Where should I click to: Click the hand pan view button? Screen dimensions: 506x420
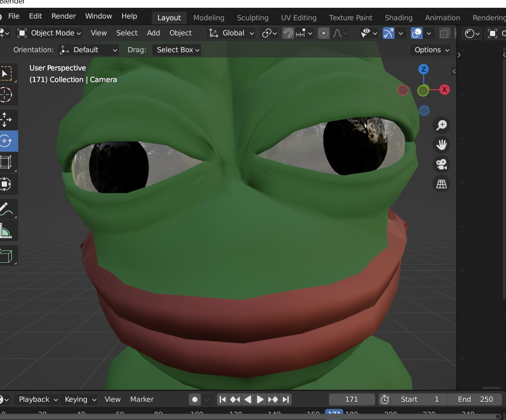pos(442,144)
